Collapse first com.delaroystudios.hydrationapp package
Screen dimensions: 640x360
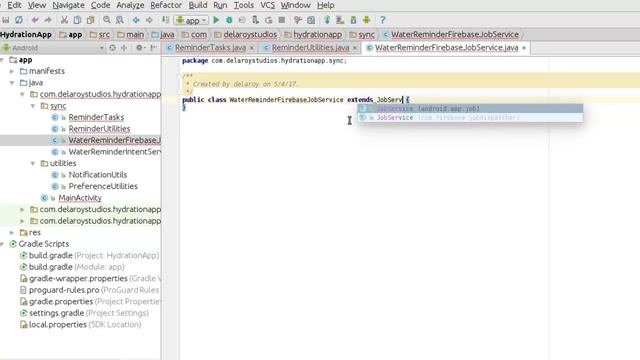(x=22, y=94)
